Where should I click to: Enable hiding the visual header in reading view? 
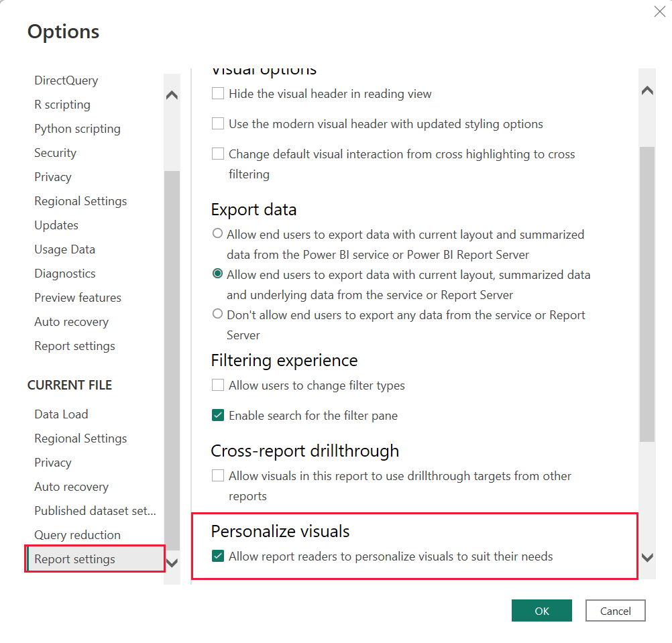coord(217,93)
